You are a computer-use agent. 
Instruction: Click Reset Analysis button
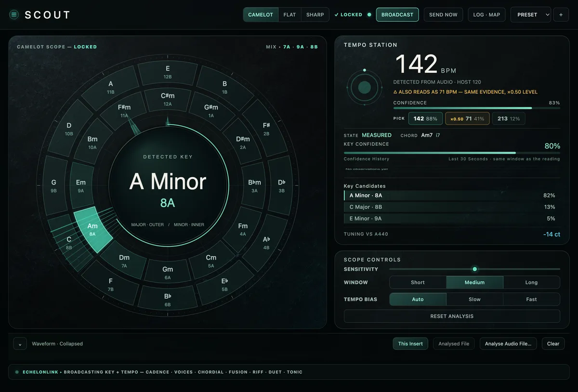(x=452, y=316)
